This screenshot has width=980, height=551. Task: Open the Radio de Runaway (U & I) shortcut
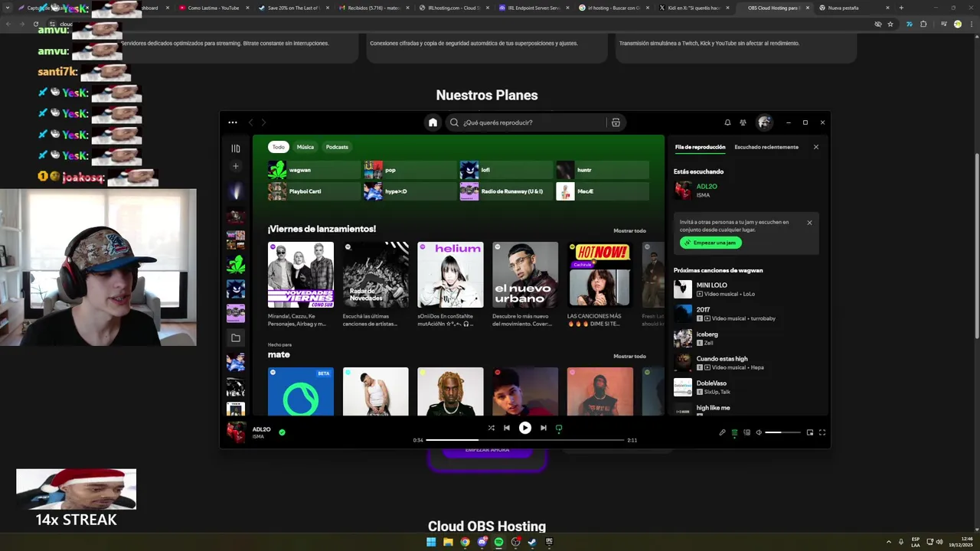[x=505, y=191]
